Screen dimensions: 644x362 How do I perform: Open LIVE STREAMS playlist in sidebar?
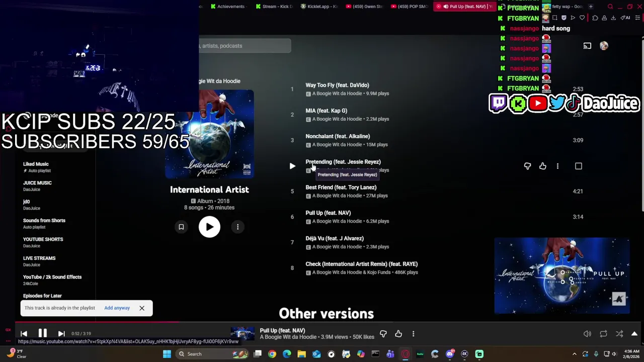coord(39,261)
